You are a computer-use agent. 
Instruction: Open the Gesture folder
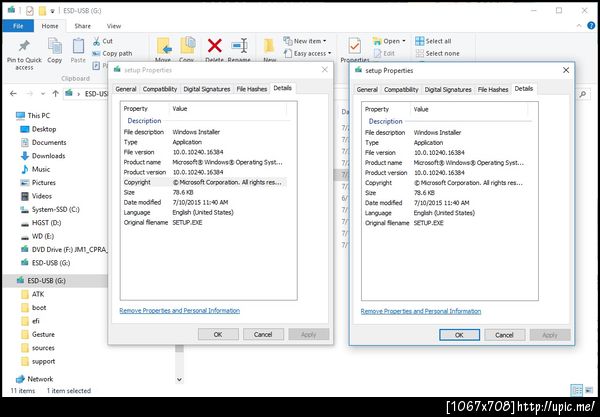point(38,334)
